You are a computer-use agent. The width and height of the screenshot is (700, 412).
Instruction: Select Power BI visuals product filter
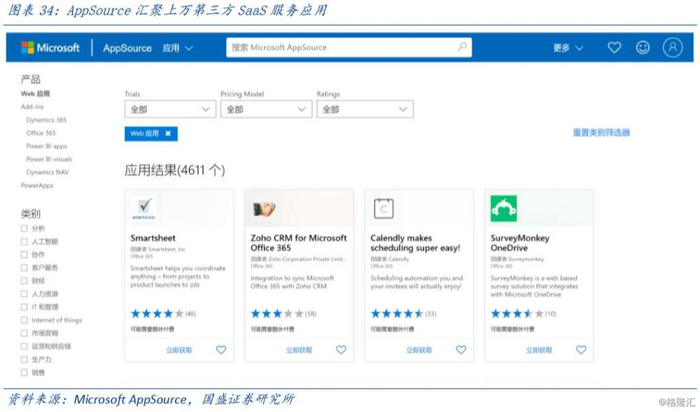tap(49, 159)
